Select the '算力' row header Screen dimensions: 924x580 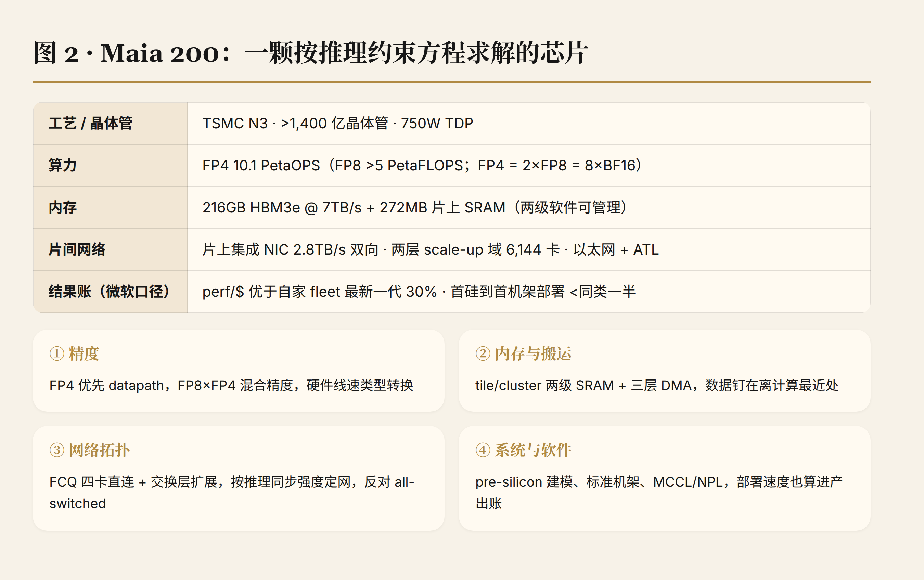[110, 165]
